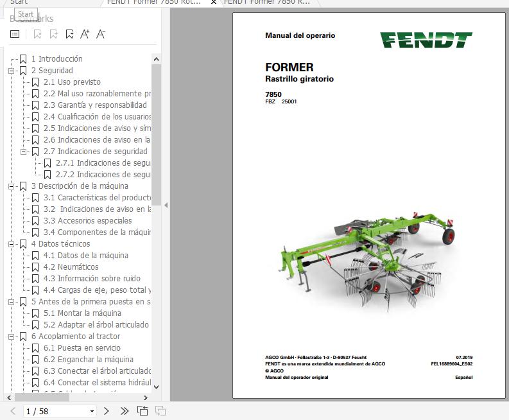Open the page number dropdown arrow
The width and height of the screenshot is (509, 420).
point(92,411)
